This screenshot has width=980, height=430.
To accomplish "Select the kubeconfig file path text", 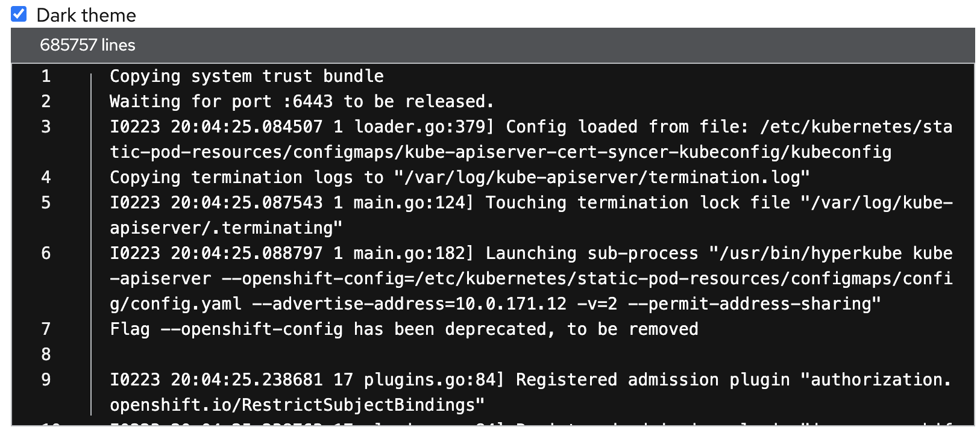I will click(500, 152).
